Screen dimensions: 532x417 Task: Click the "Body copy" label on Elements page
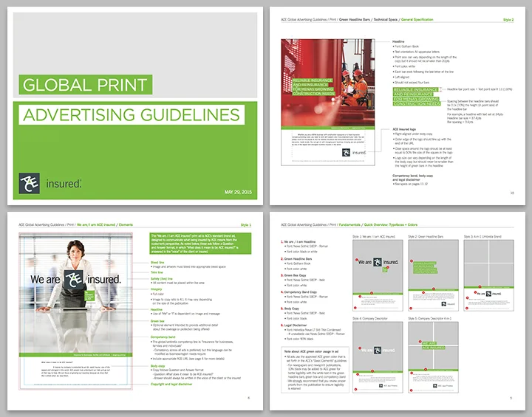(158, 366)
